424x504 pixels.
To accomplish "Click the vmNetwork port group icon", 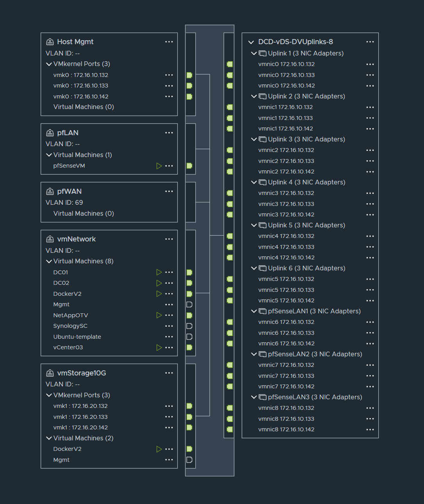I will [x=50, y=239].
